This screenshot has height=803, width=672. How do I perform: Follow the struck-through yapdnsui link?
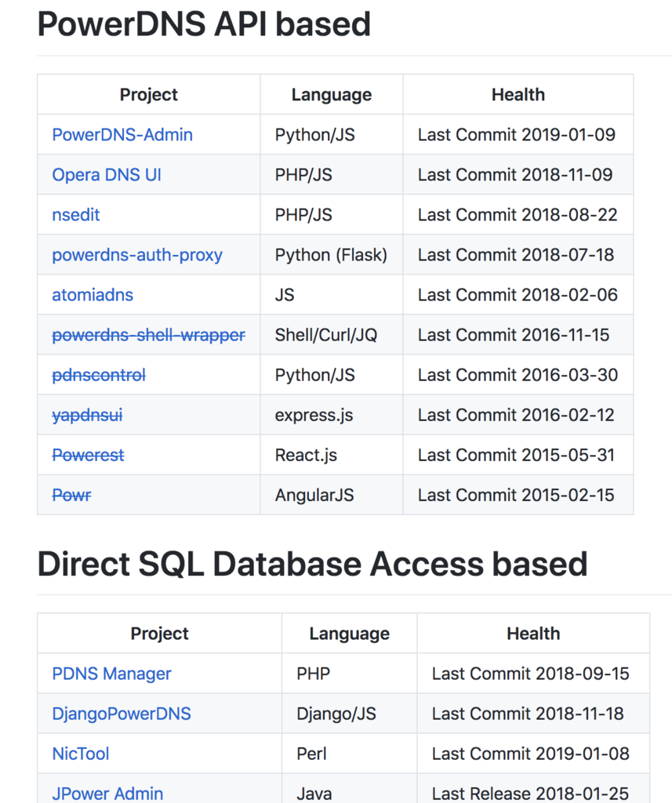tap(88, 416)
